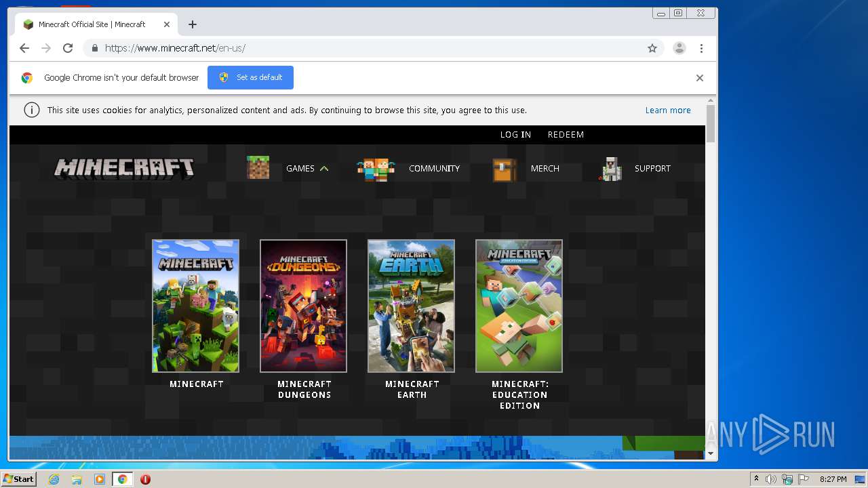Open the Merch menu item
868x488 pixels.
click(x=545, y=169)
